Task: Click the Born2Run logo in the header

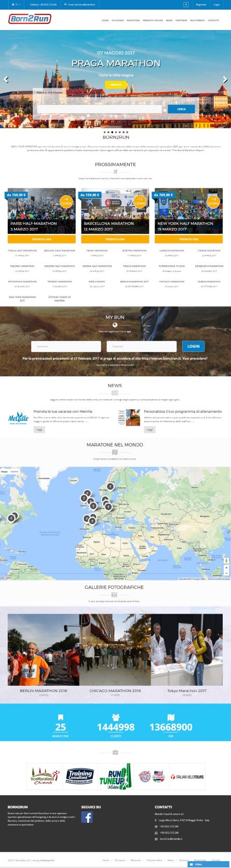Action: [30, 19]
